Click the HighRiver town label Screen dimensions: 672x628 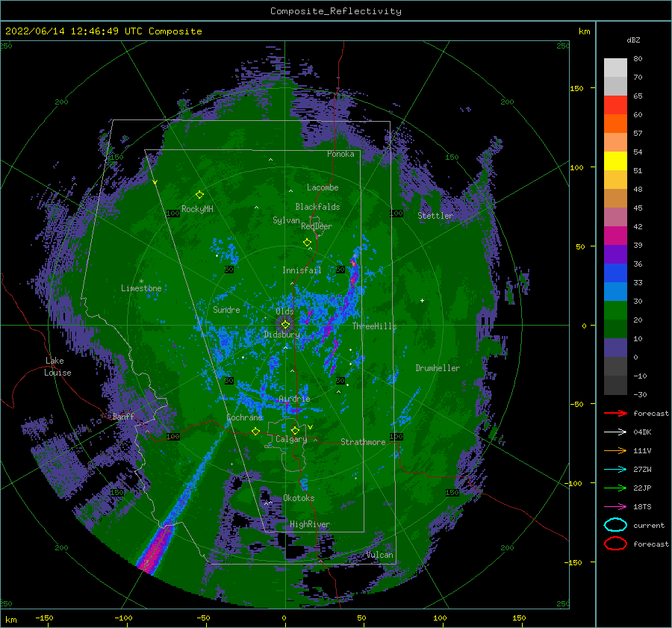310,524
